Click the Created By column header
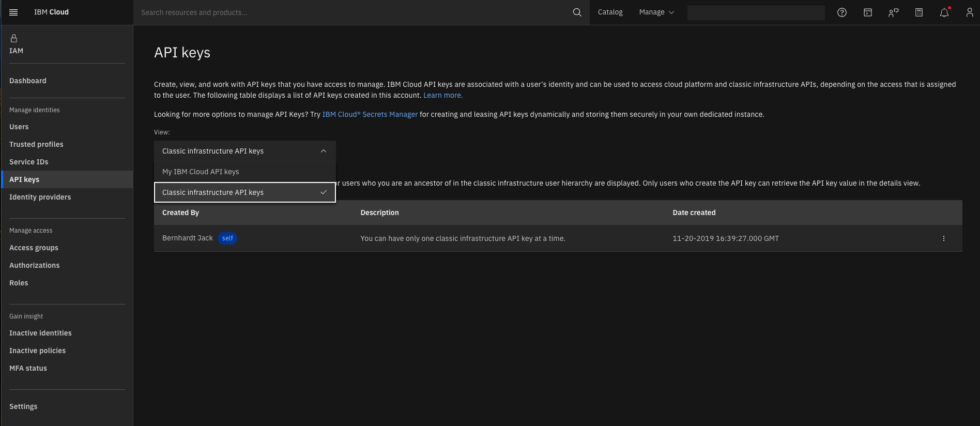 [x=180, y=212]
